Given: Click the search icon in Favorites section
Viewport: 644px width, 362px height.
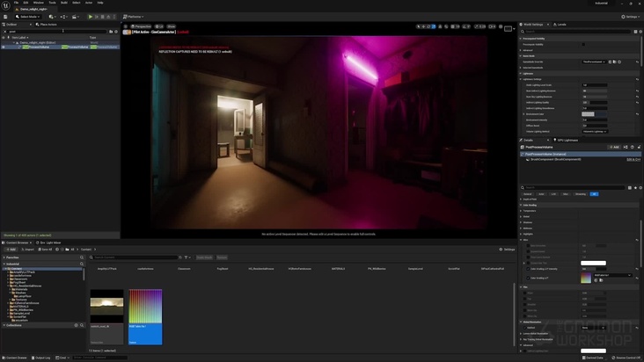Looking at the screenshot, I should [81, 256].
